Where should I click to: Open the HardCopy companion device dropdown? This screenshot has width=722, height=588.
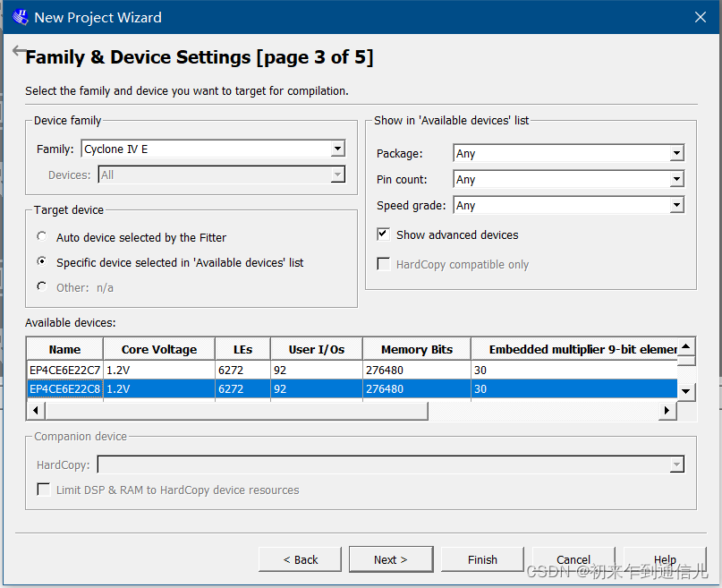391,464
